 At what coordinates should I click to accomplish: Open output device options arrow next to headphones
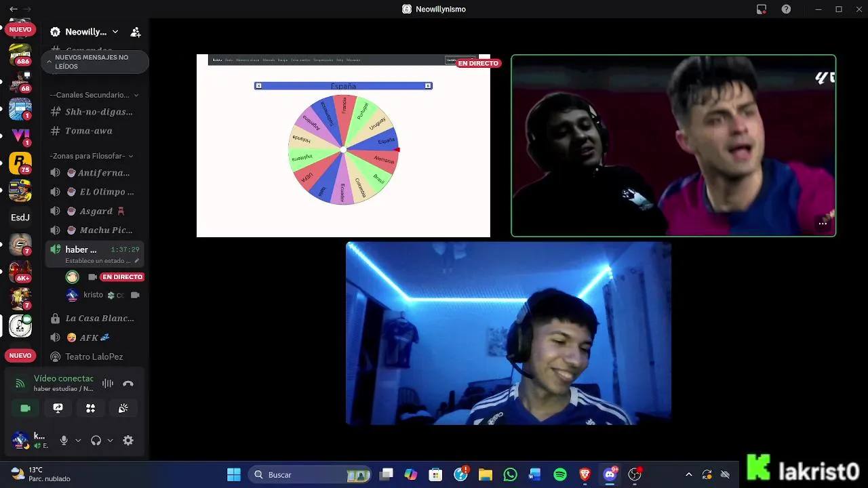110,441
